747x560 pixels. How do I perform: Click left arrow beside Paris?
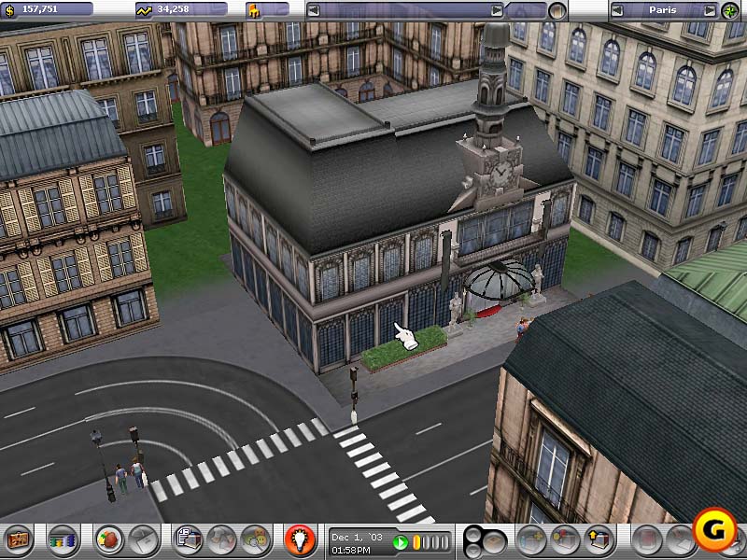pyautogui.click(x=617, y=10)
